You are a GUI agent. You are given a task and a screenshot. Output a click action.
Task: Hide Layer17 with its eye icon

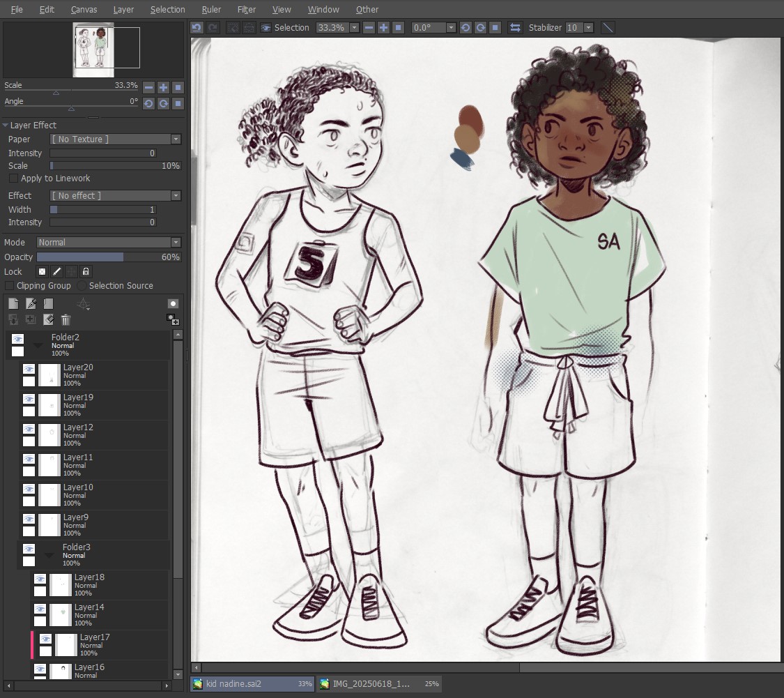pyautogui.click(x=45, y=639)
